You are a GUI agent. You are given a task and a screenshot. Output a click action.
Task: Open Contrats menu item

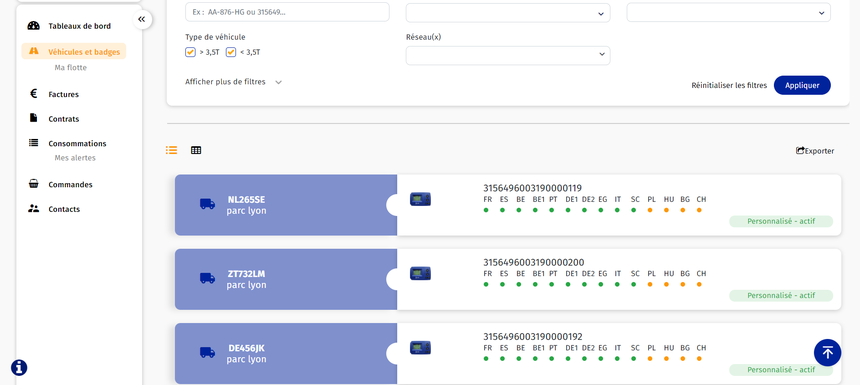64,118
